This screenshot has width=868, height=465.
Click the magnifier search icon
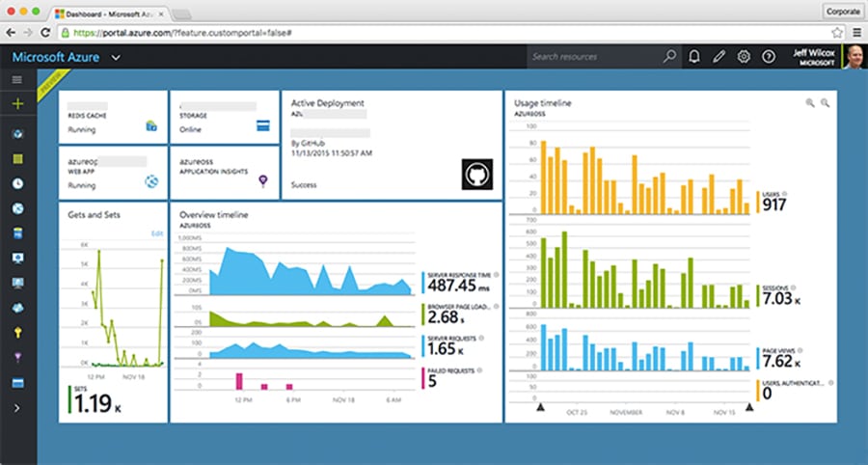pos(669,57)
